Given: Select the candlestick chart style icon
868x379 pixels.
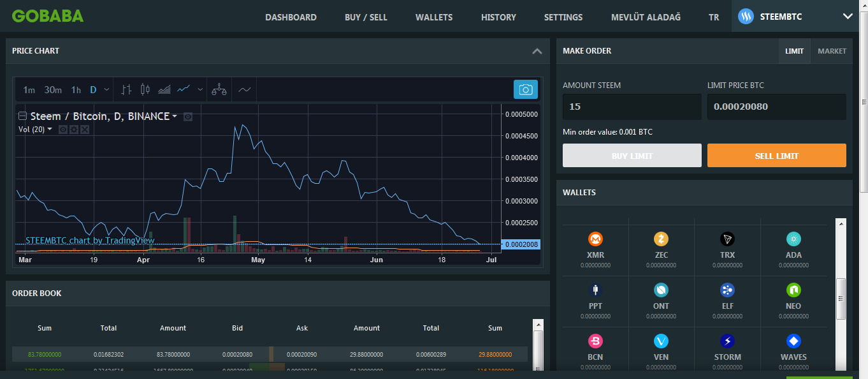Looking at the screenshot, I should point(145,90).
